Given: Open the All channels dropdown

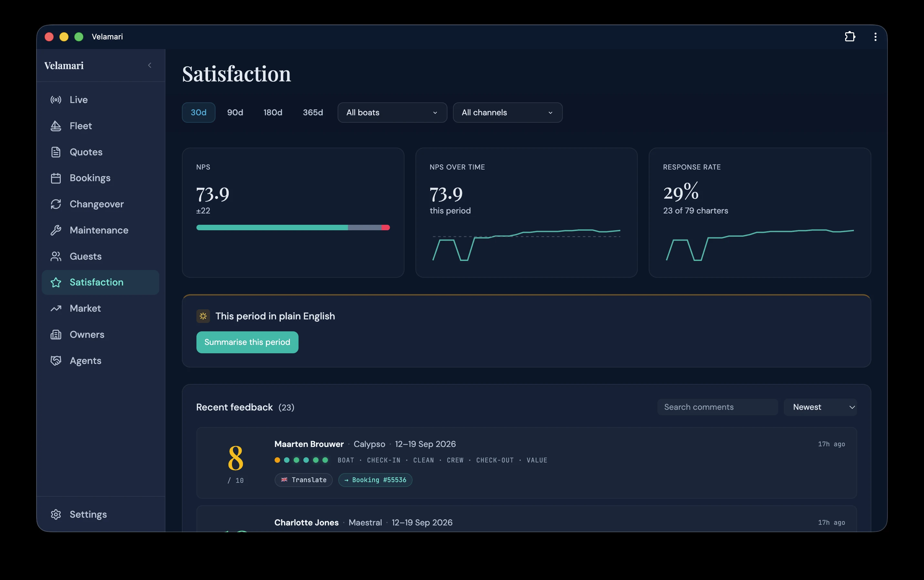Looking at the screenshot, I should coord(508,112).
